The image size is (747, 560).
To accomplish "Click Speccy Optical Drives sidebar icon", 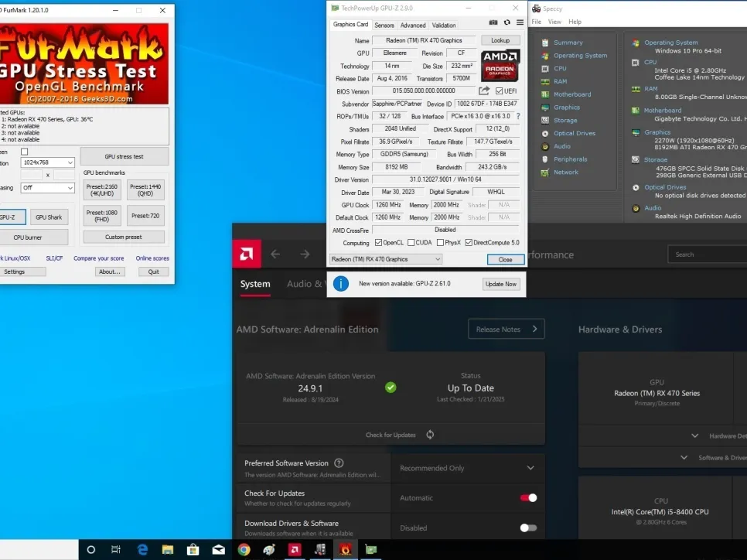I will [x=545, y=134].
